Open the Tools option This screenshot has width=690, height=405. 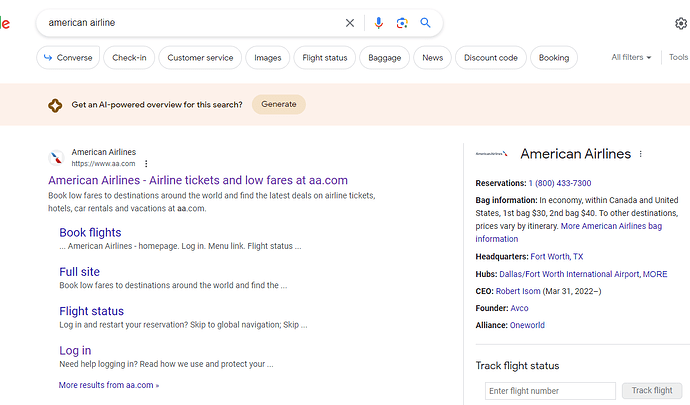click(x=678, y=57)
